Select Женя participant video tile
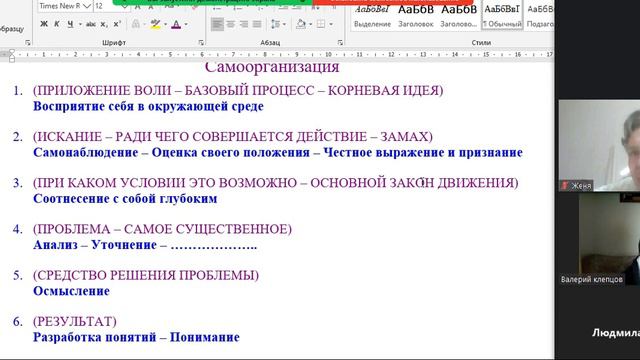640x360 pixels. [599, 145]
